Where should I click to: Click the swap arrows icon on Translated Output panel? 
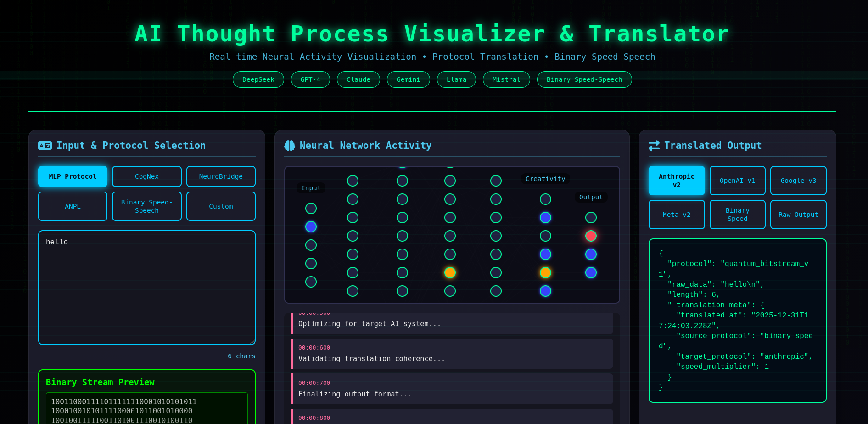[655, 145]
